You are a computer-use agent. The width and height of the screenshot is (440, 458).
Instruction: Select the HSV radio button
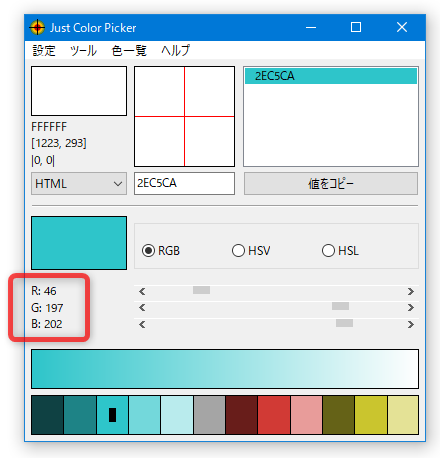click(251, 251)
